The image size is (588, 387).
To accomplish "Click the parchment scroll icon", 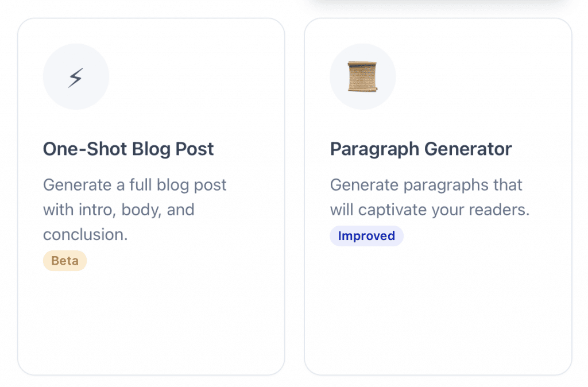I will tap(362, 77).
